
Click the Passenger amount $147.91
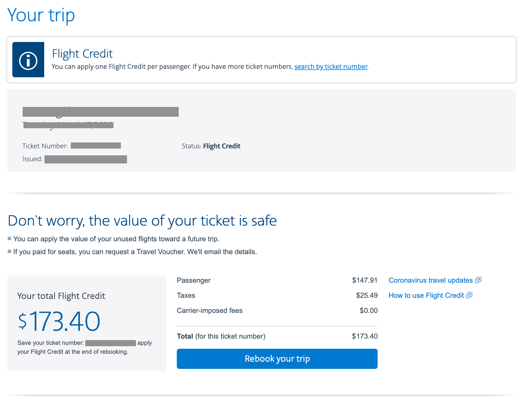[x=364, y=280]
